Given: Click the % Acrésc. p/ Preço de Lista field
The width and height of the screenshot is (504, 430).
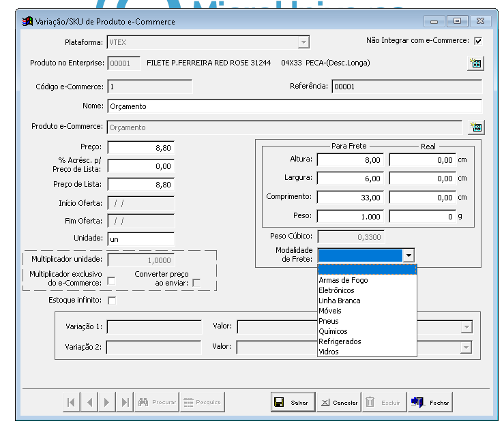Looking at the screenshot, I should coord(141,166).
